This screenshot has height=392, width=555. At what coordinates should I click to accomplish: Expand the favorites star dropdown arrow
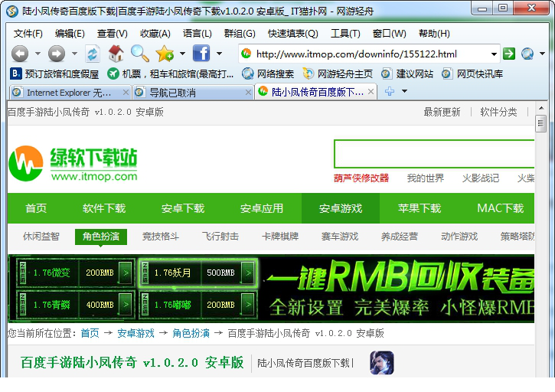(182, 54)
